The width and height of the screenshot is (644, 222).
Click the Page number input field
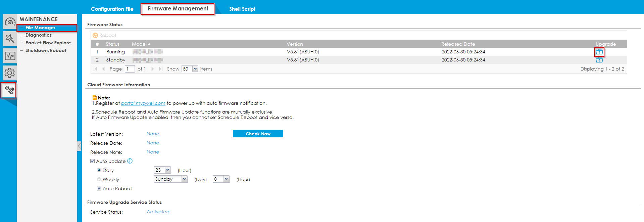tap(130, 69)
